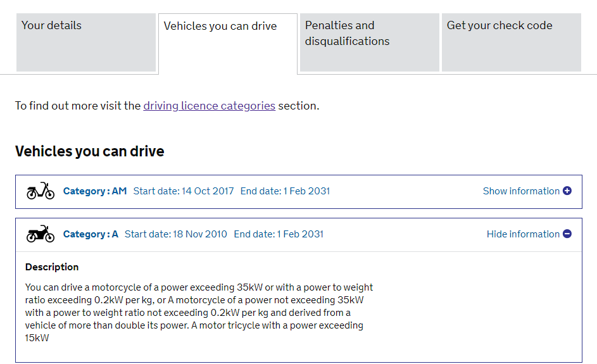597x364 pixels.
Task: Collapse Category A with Hide information
Action: (529, 234)
